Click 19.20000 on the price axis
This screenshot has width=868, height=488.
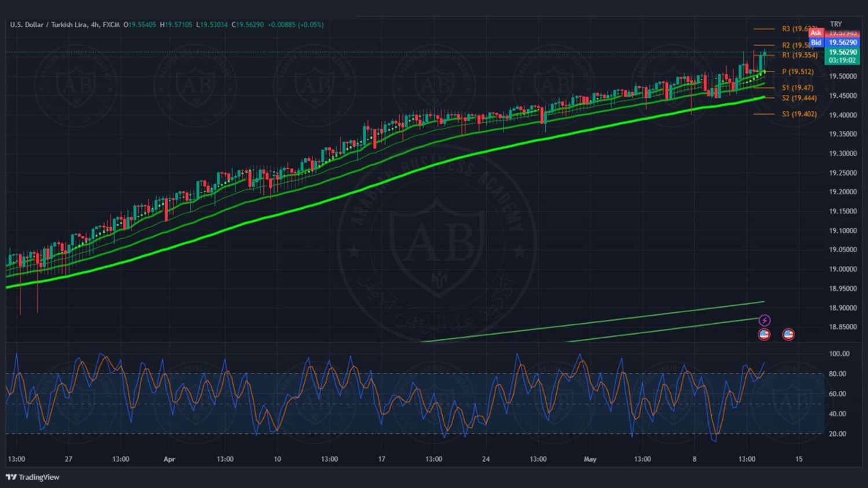843,192
